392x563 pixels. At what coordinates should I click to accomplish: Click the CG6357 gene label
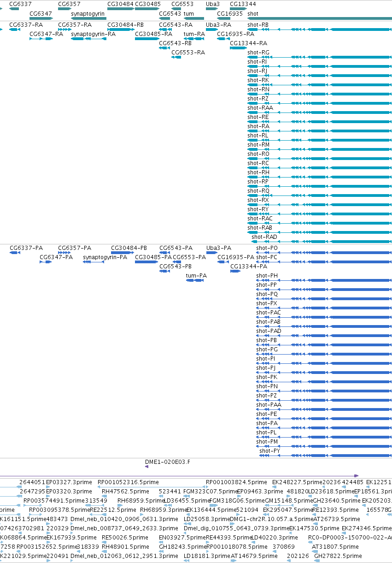pos(69,4)
